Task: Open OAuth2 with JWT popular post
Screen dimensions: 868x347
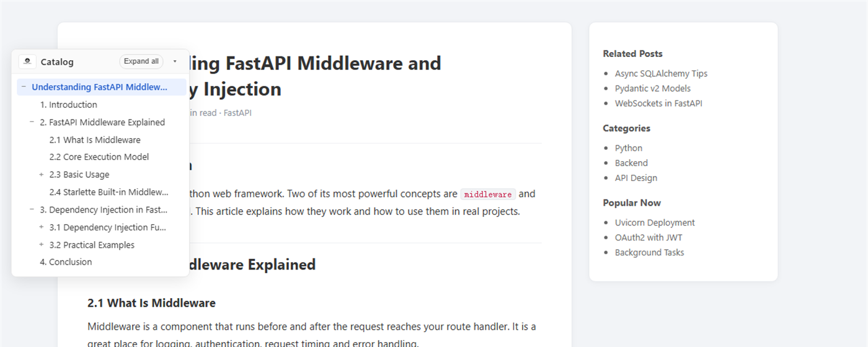Action: coord(649,237)
